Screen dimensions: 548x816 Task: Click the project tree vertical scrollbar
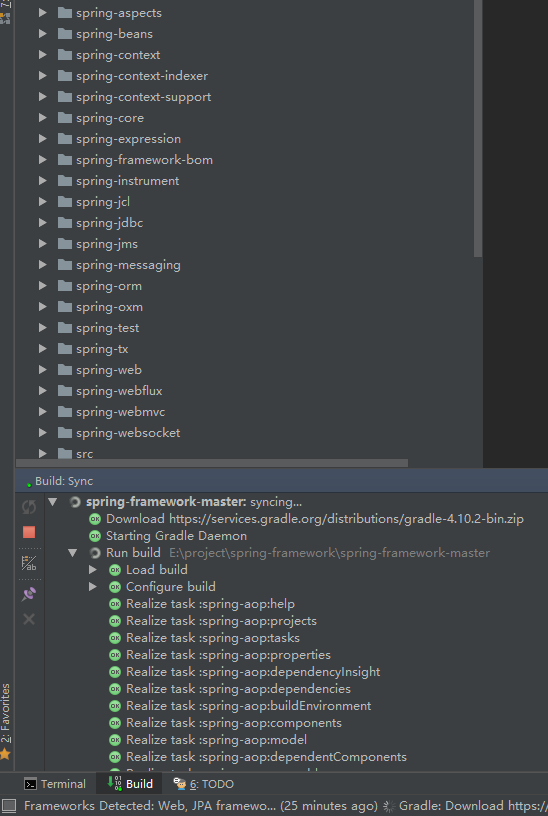pyautogui.click(x=478, y=128)
